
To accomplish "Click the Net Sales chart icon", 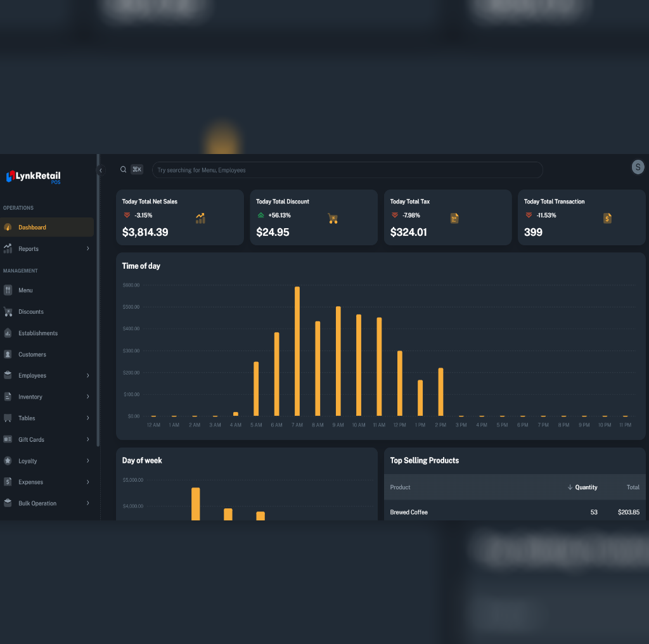I will click(x=200, y=218).
